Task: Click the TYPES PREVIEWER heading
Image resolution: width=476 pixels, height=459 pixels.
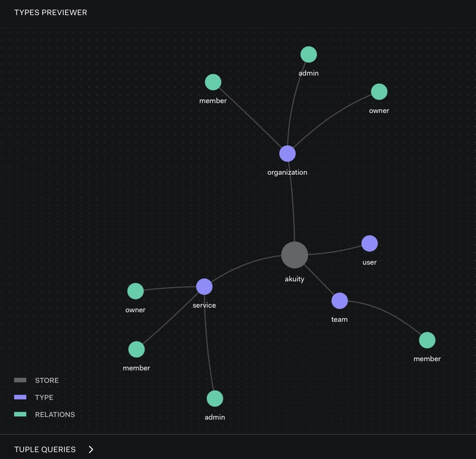Action: 51,12
